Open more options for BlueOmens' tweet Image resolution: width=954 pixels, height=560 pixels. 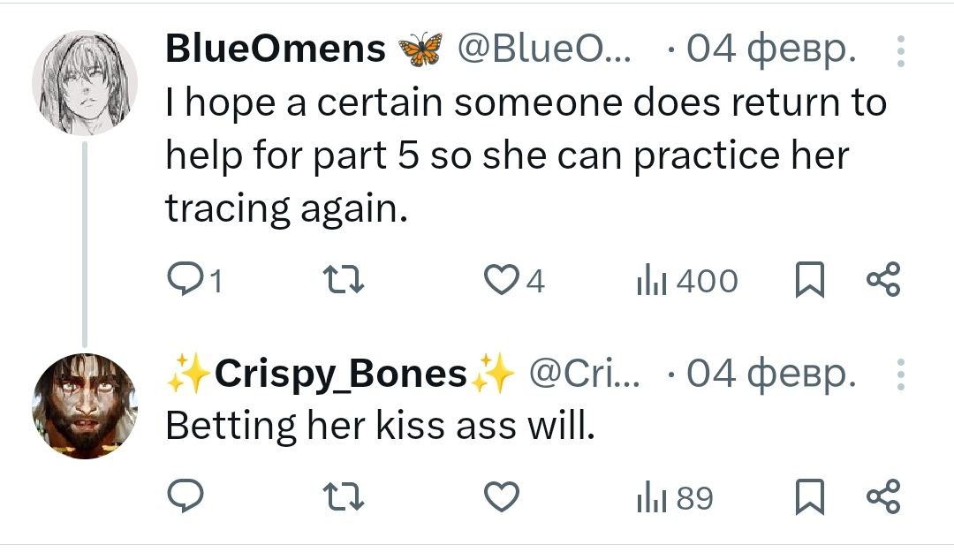point(901,51)
